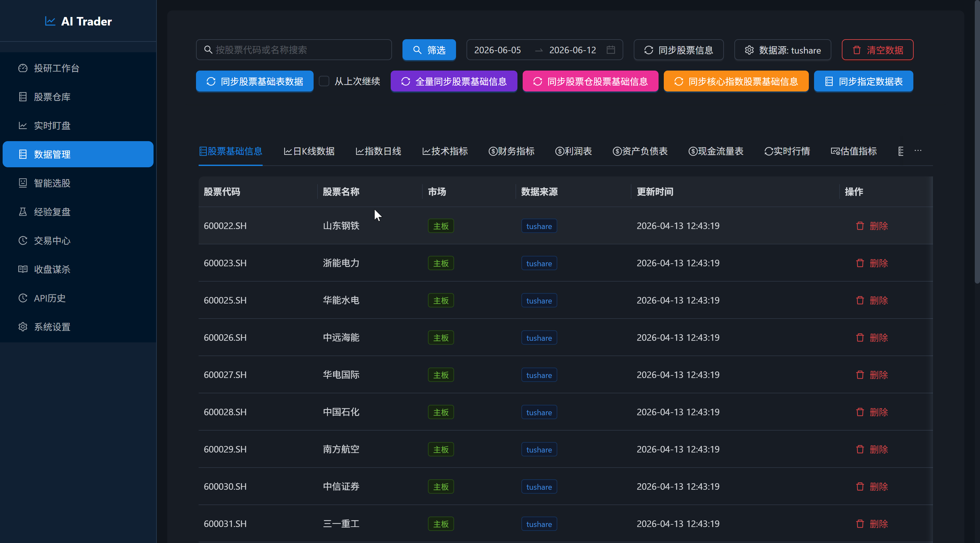Image resolution: width=980 pixels, height=543 pixels.
Task: Click purple 全量同步股票基础信息 button
Action: point(454,81)
